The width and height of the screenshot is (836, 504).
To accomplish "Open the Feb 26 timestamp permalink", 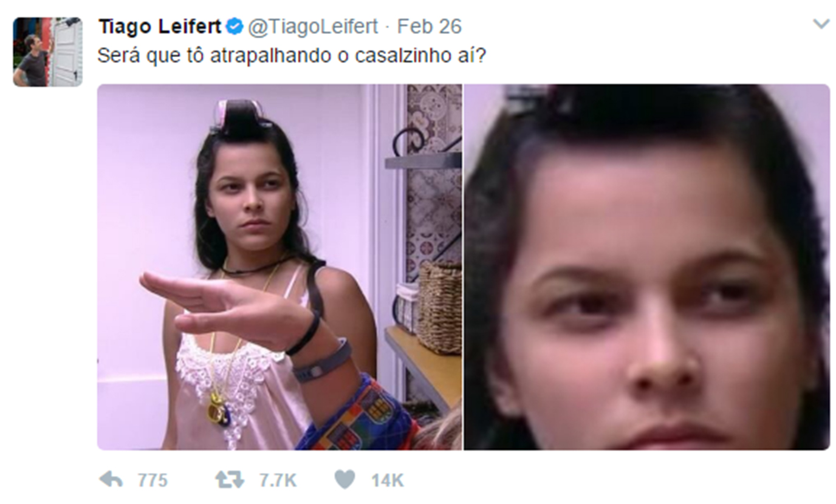I will 430,27.
